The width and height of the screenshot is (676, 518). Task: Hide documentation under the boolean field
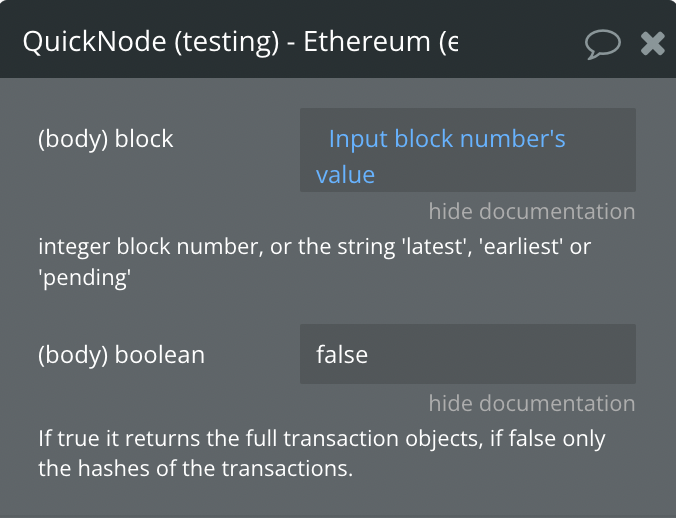pos(532,403)
